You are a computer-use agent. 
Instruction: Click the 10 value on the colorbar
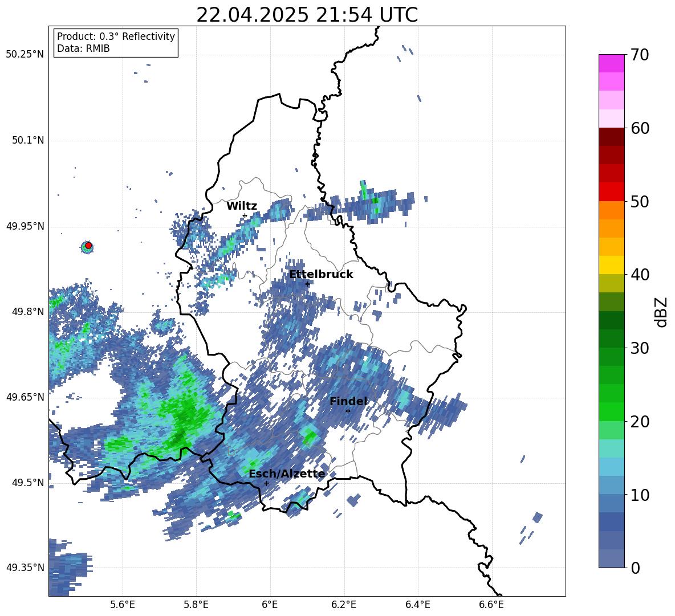640,495
